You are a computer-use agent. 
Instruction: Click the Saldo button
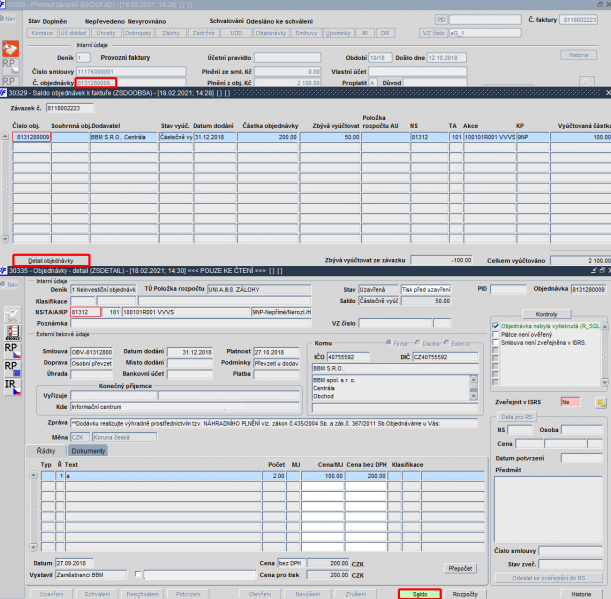[x=420, y=593]
